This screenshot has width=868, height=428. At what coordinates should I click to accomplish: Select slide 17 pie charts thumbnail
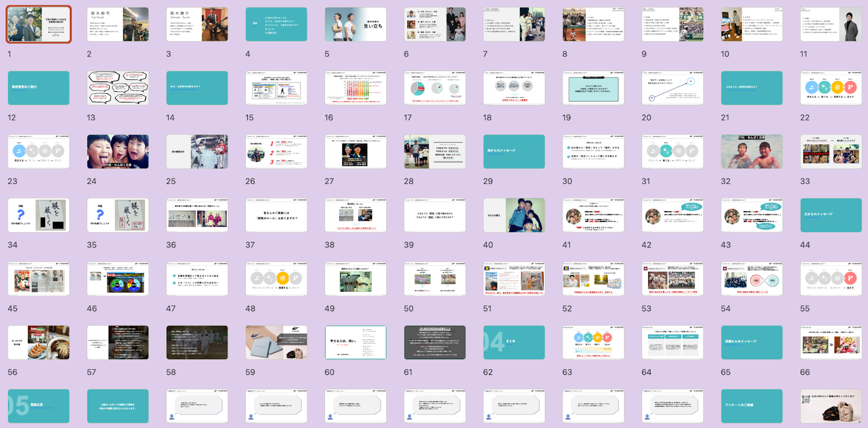[435, 88]
